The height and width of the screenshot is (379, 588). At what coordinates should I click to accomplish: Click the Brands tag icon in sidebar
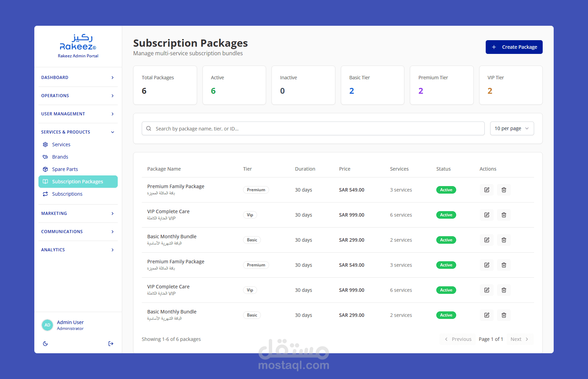45,157
